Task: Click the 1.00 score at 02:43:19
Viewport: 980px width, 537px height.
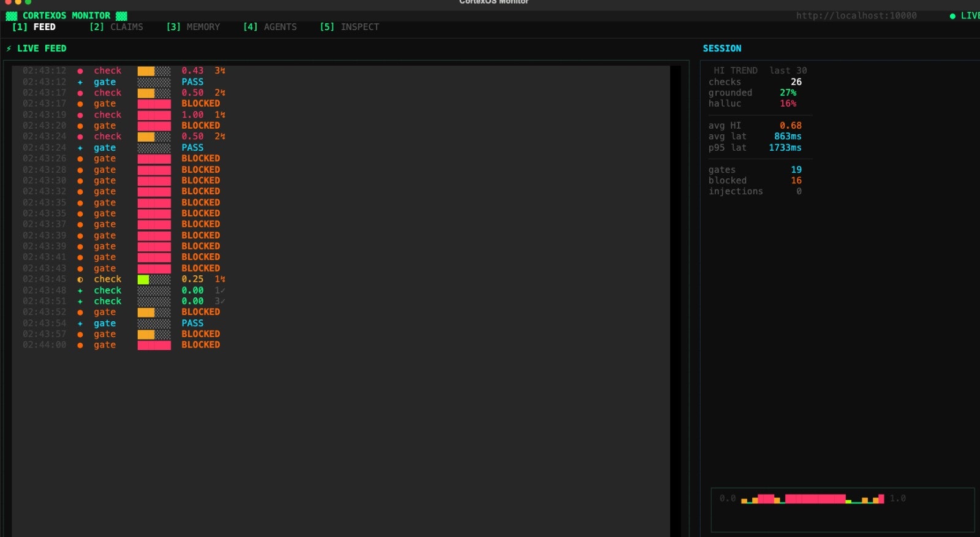Action: (x=192, y=115)
